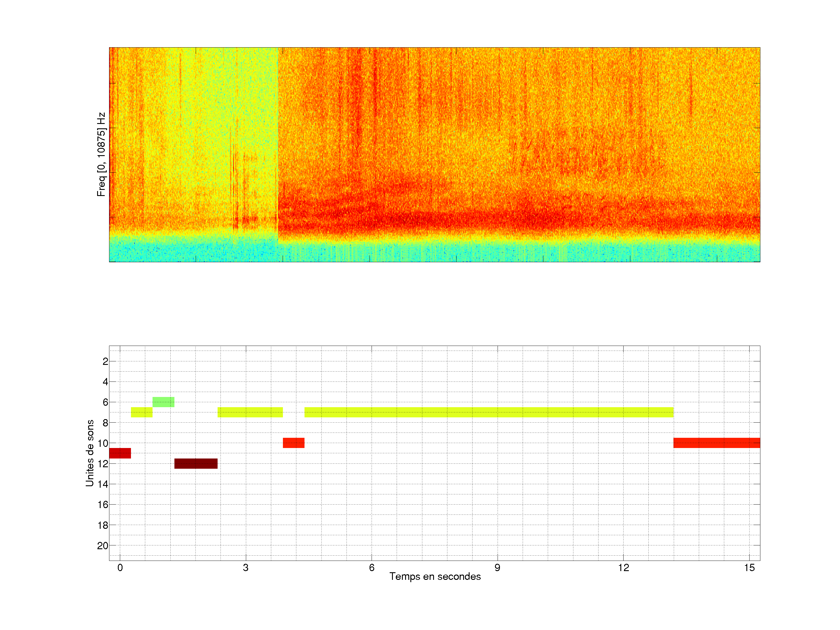The image size is (840, 630).
Task: Click the light green bar near row 6
Action: point(163,402)
